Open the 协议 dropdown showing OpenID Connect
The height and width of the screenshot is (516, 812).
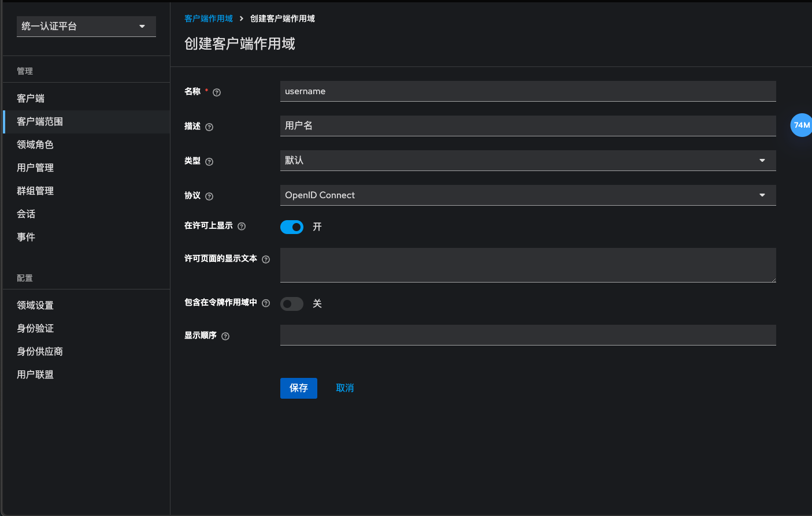(528, 195)
